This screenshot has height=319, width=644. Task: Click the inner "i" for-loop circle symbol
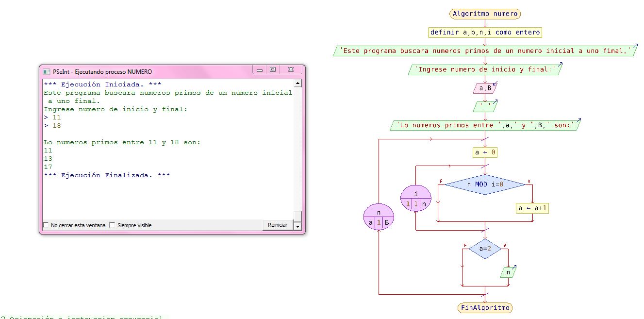click(415, 198)
